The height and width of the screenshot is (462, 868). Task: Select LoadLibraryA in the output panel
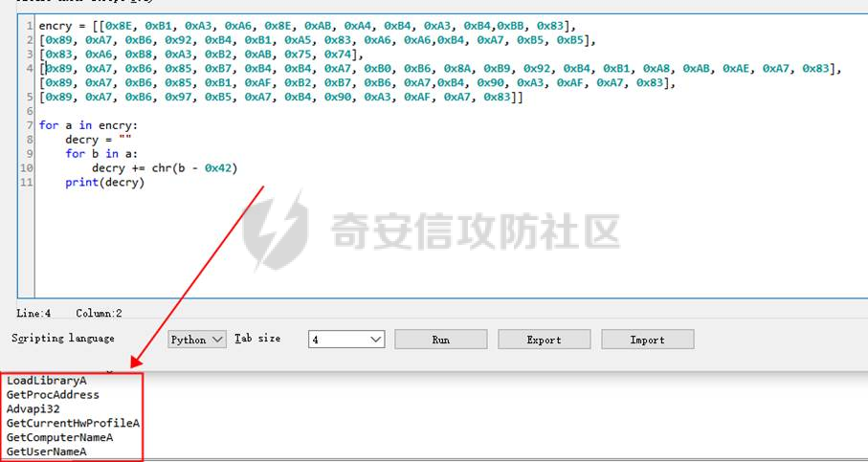point(46,380)
